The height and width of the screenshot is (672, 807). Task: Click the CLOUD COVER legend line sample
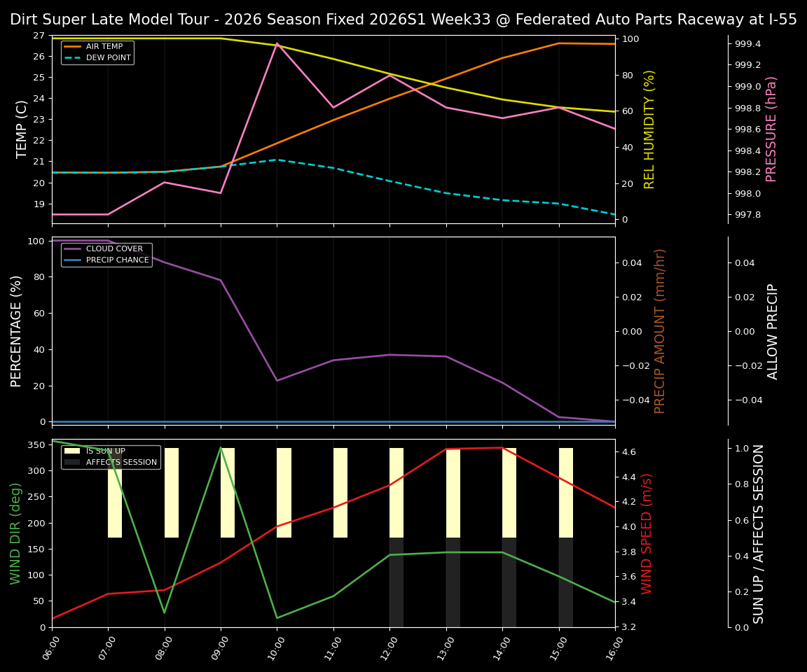72,248
